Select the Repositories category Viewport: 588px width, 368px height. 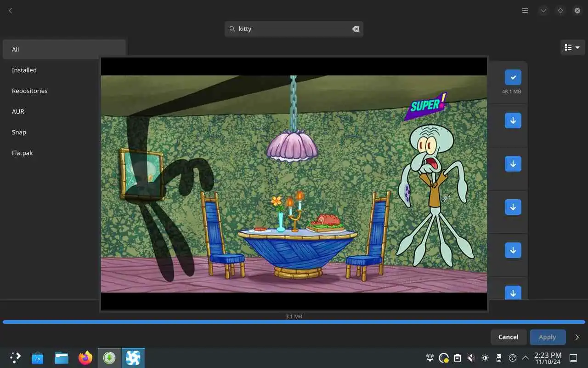(64, 91)
